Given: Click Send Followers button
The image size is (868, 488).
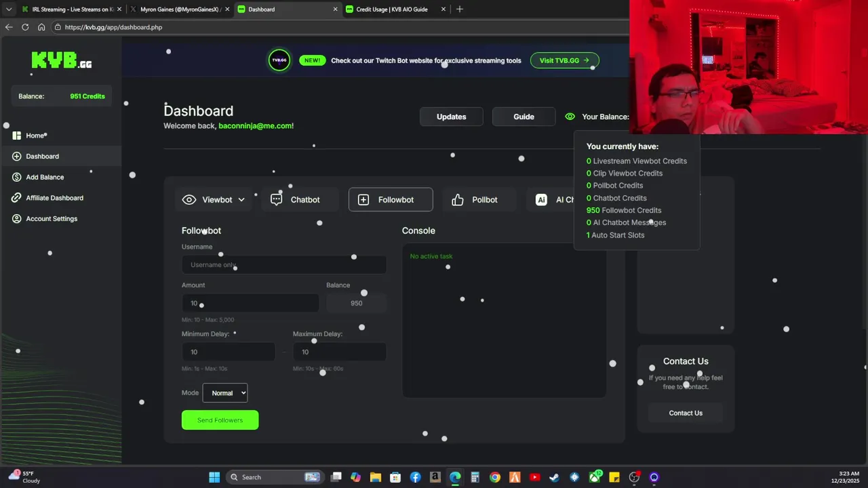Looking at the screenshot, I should click(220, 420).
